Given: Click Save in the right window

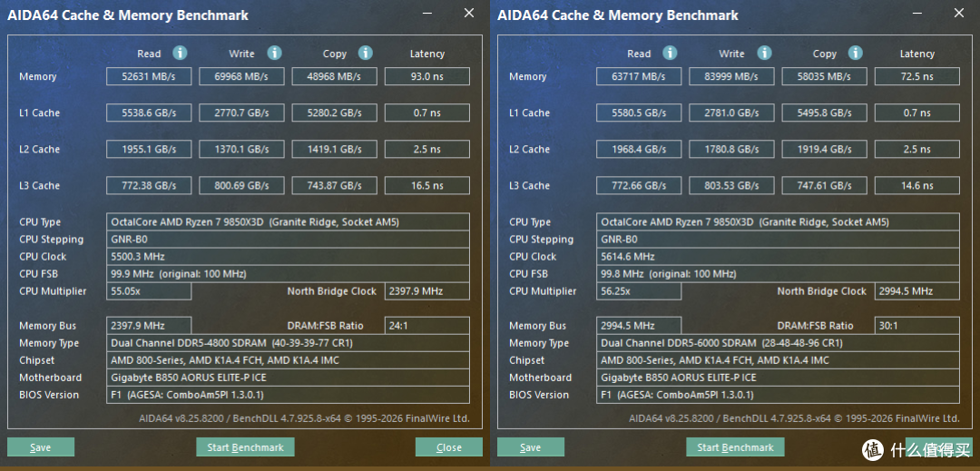Looking at the screenshot, I should pos(531,447).
